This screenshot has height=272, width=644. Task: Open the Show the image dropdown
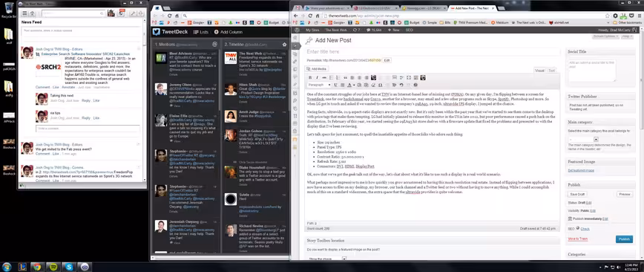326,259
